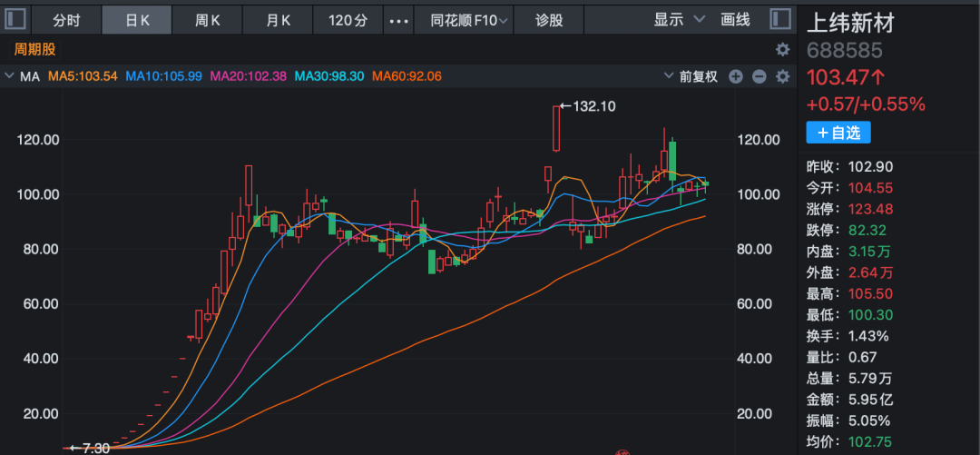Click the 诊股 stock diagnosis button
The image size is (980, 455).
point(548,20)
